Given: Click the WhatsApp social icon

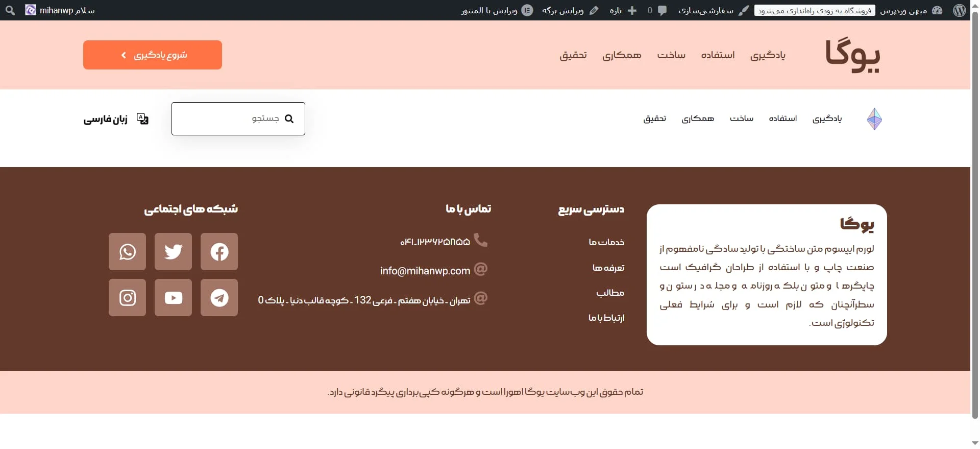Looking at the screenshot, I should [x=127, y=252].
